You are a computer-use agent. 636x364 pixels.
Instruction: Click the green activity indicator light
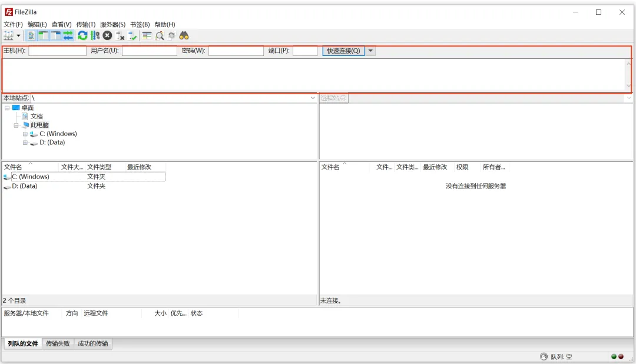[614, 357]
